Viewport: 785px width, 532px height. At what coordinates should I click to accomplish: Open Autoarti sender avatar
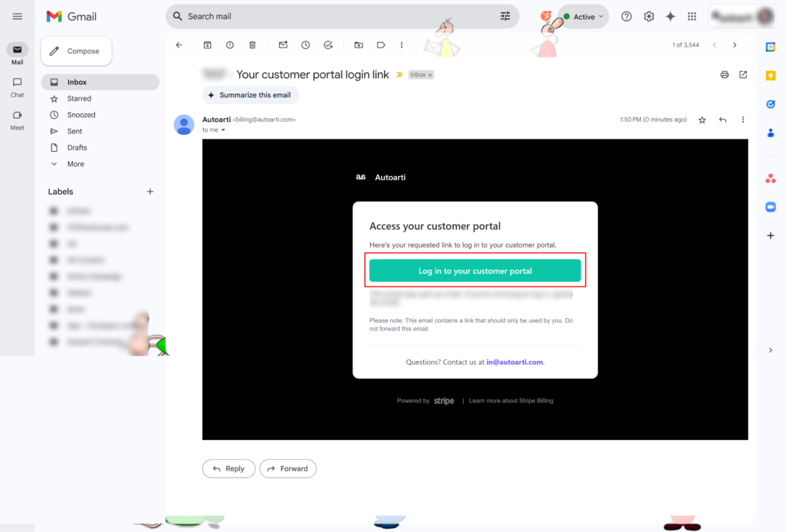coord(184,125)
